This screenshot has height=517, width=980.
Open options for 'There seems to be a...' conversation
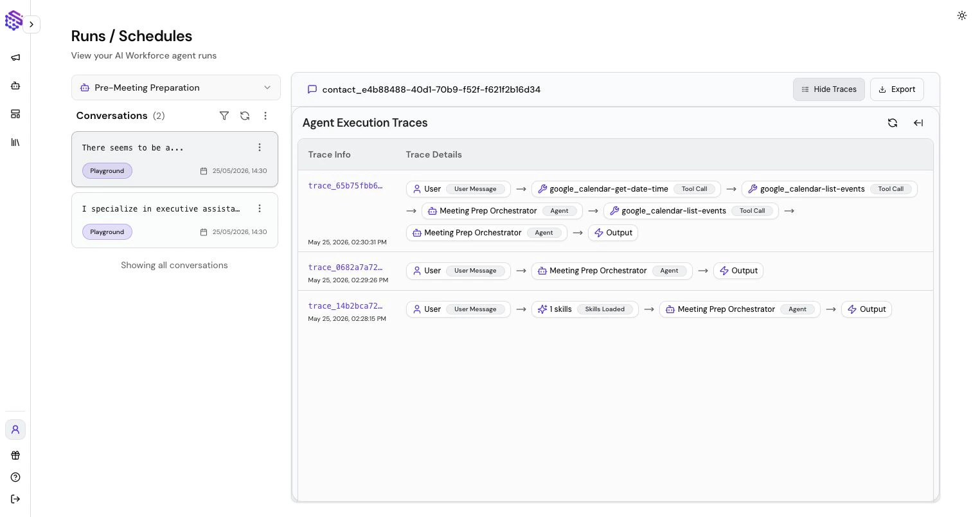pyautogui.click(x=260, y=147)
